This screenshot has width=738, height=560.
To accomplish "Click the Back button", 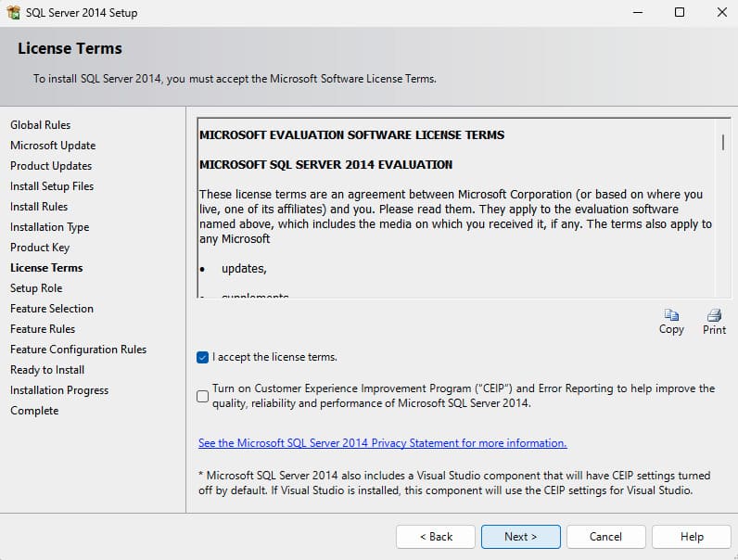I will [436, 537].
